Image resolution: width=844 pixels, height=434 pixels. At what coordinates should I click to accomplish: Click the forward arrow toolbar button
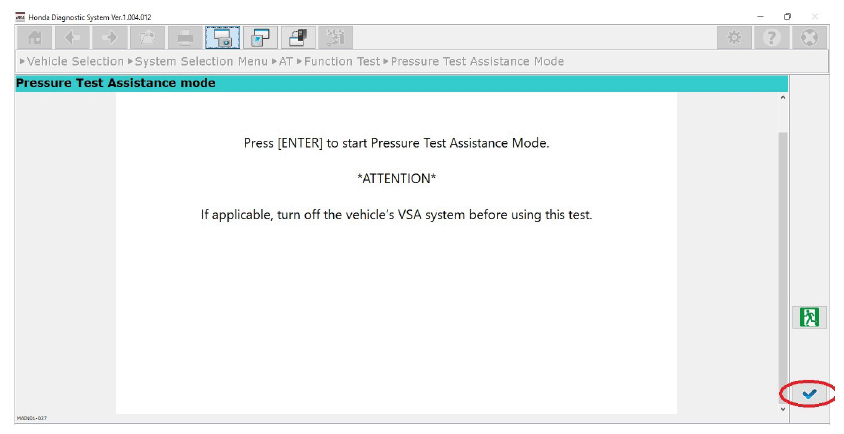(110, 37)
